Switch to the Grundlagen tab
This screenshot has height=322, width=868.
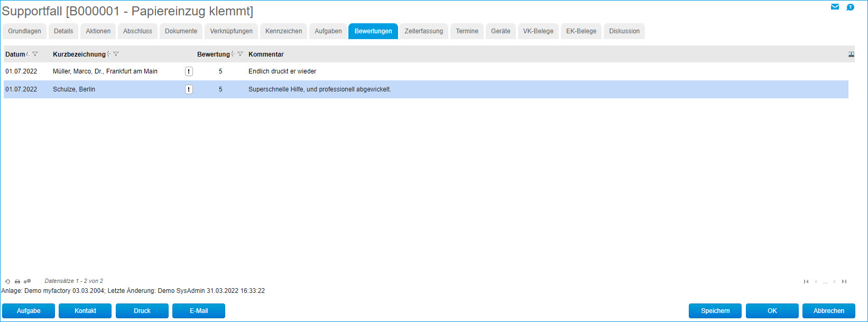coord(24,31)
